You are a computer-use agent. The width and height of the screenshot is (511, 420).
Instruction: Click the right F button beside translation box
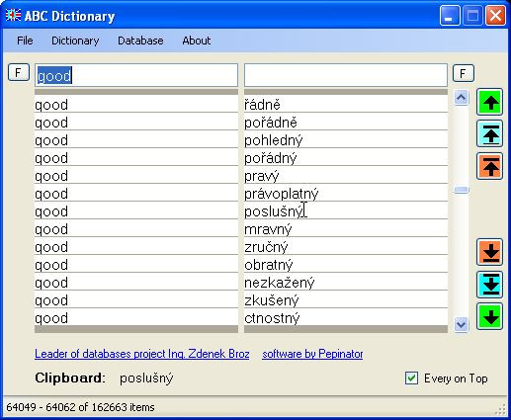(x=464, y=73)
